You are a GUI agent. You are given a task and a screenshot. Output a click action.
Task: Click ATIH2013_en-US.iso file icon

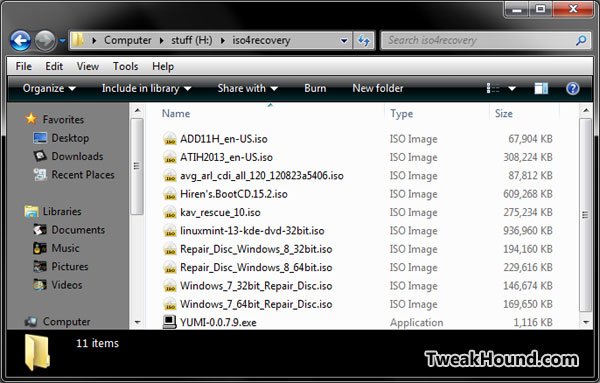coord(170,157)
